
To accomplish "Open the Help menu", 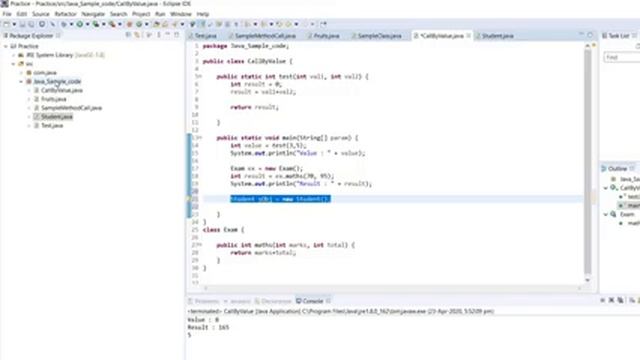I will point(203,14).
